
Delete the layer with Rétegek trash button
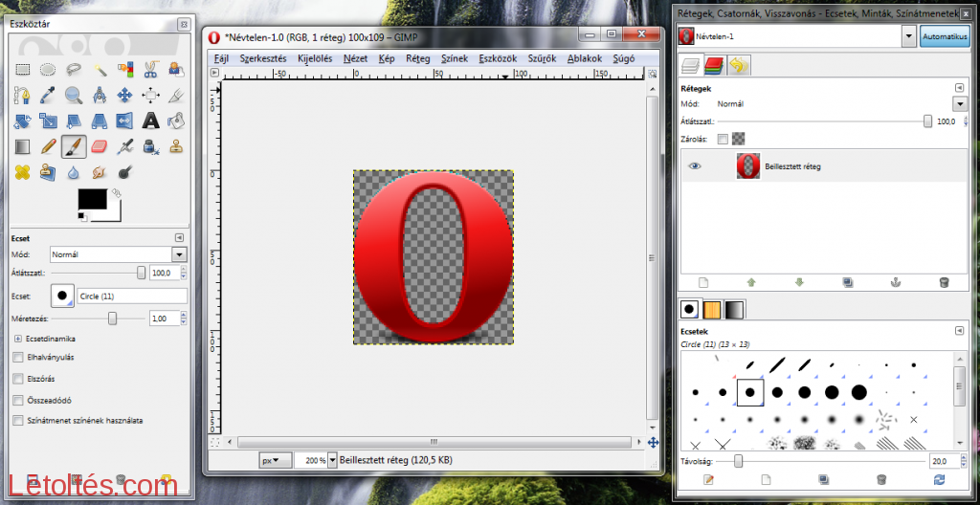[944, 282]
